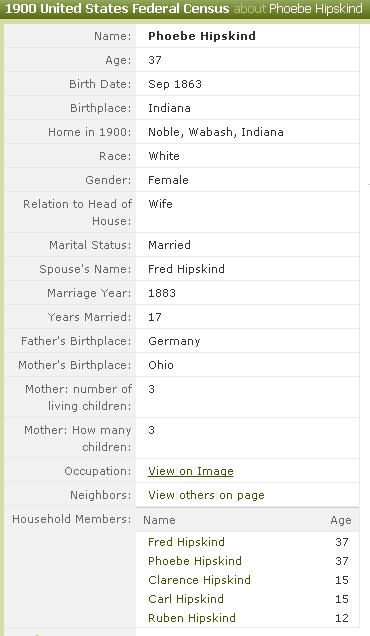Open Carl Hipskind's household record
This screenshot has height=636, width=370.
pos(186,599)
